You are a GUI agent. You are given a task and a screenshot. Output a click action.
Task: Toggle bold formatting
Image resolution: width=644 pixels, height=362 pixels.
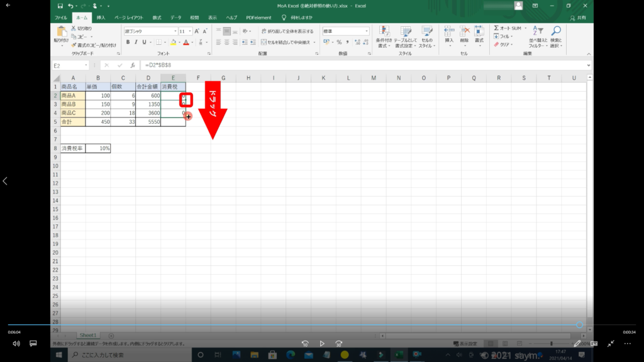coord(128,42)
